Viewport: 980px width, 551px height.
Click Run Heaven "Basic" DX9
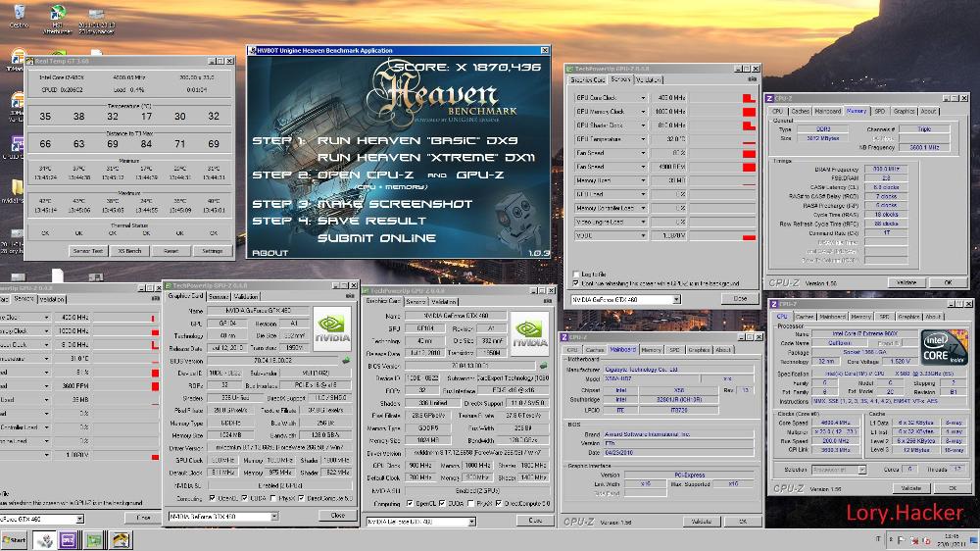click(x=417, y=141)
